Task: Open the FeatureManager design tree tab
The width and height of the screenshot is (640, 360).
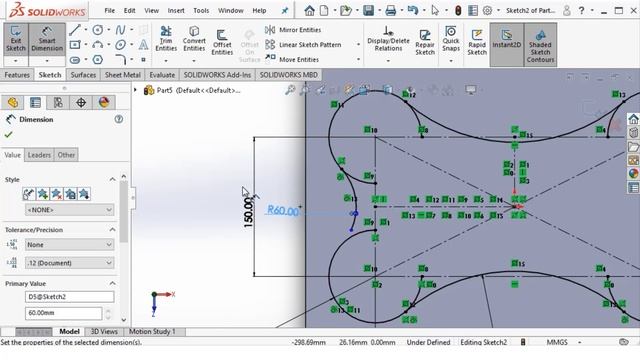Action: 13,102
